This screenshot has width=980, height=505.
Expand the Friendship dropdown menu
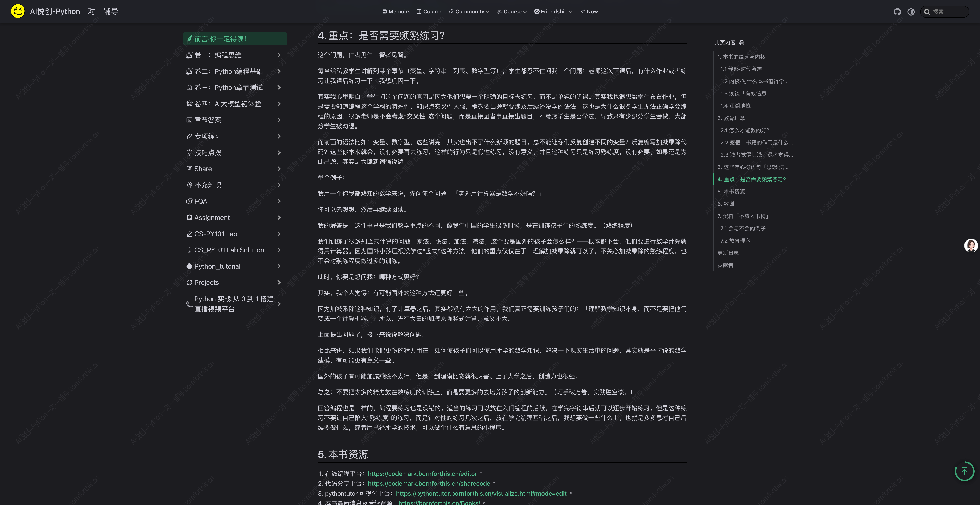553,11
